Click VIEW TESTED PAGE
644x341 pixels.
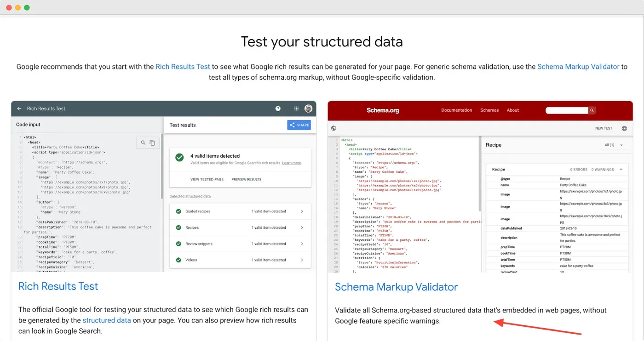207,179
